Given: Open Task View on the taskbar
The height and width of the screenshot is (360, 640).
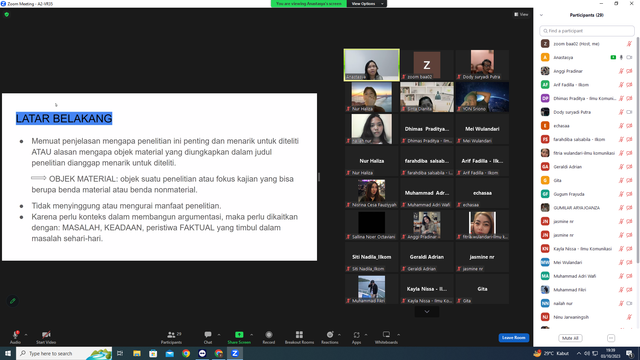Looking at the screenshot, I should click(x=120, y=353).
